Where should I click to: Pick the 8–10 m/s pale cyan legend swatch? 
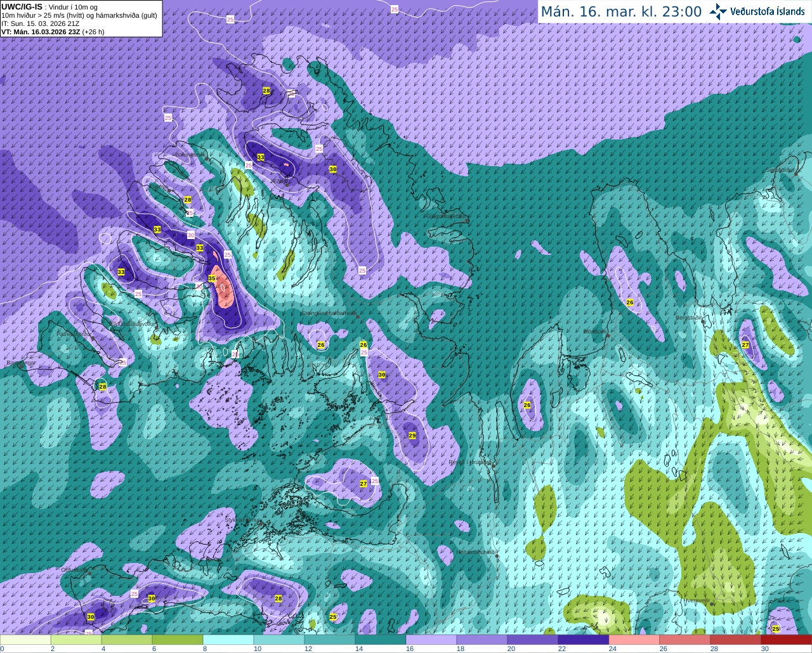228,640
